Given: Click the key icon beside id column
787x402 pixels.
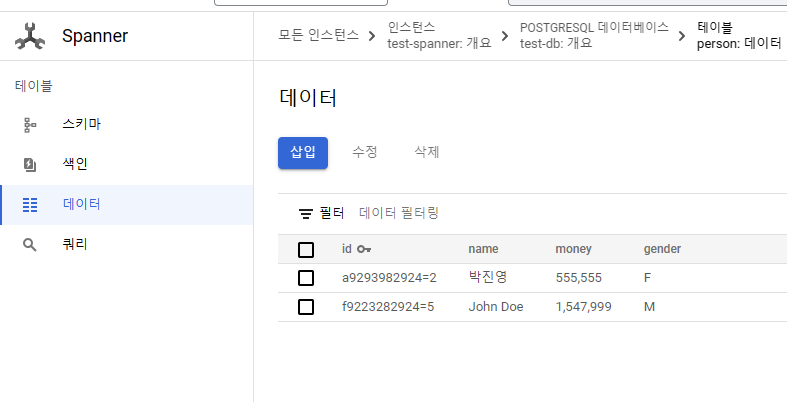Looking at the screenshot, I should pos(364,249).
